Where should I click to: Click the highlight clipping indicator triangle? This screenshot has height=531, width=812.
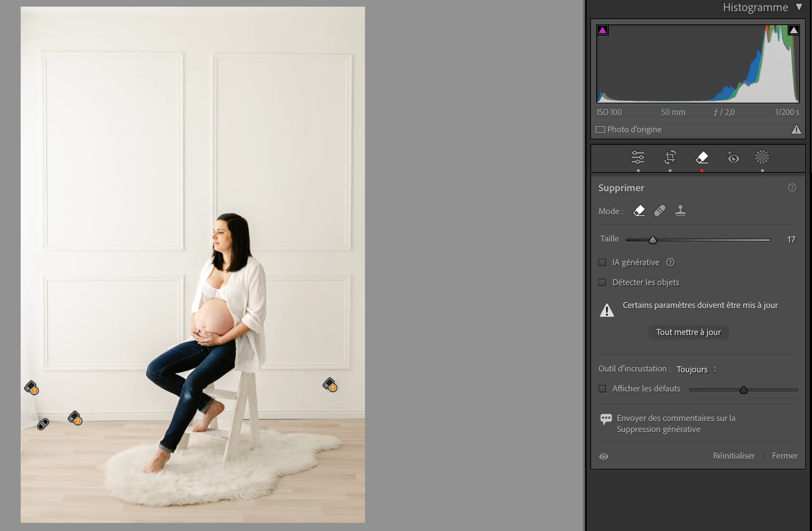pos(794,30)
